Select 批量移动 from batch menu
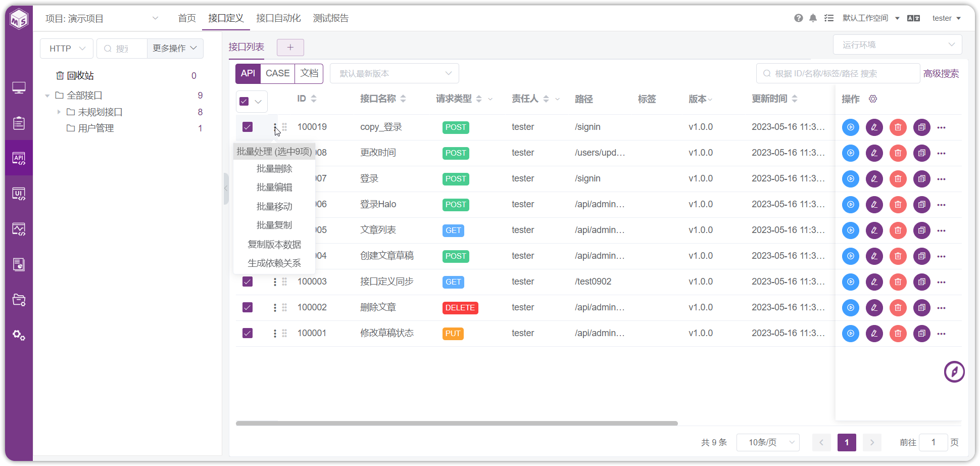 pyautogui.click(x=274, y=207)
